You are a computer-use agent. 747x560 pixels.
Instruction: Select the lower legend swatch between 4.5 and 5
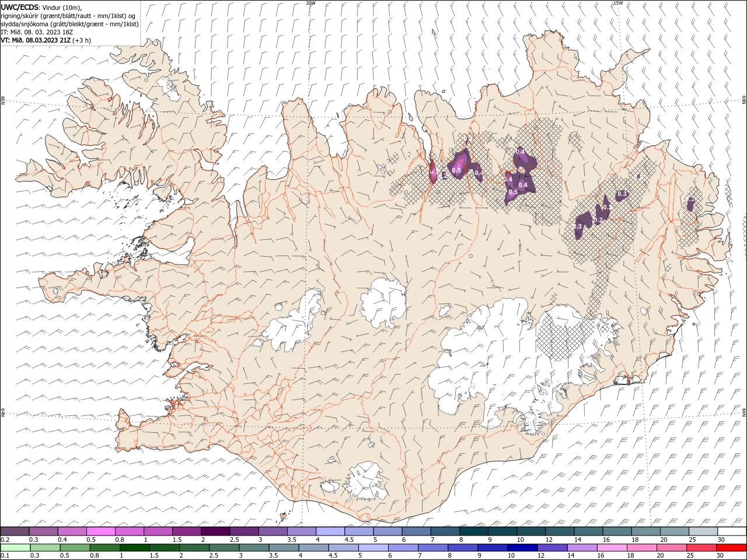point(344,548)
